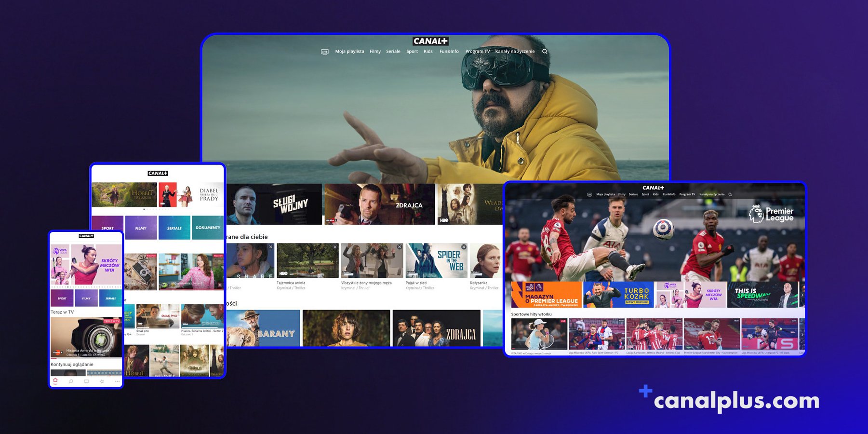
Task: Click the CANAL+ logo on the phone screen
Action: click(x=86, y=236)
